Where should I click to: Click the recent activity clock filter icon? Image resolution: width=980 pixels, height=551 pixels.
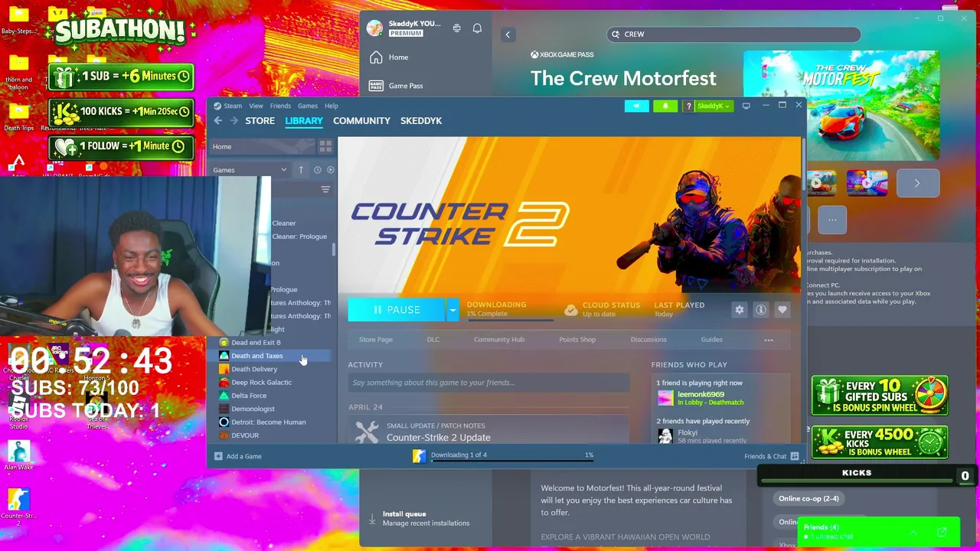(x=317, y=170)
